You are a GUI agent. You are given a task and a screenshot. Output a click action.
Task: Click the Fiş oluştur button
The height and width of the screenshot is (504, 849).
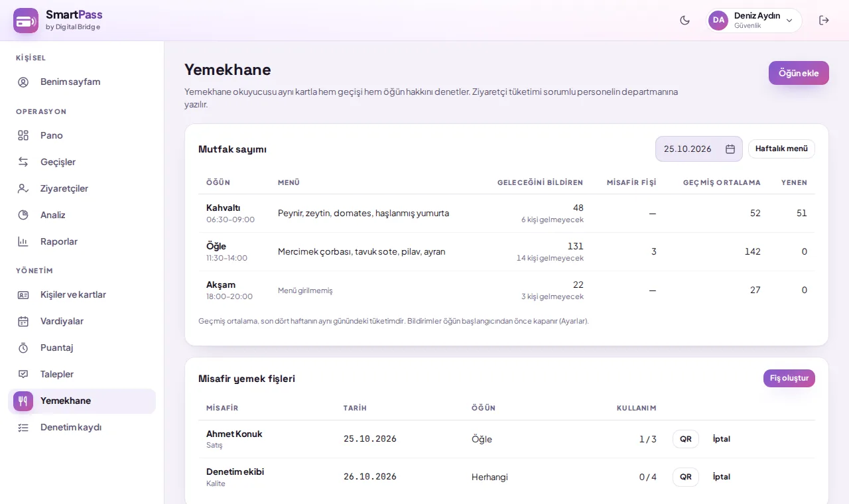[789, 379]
